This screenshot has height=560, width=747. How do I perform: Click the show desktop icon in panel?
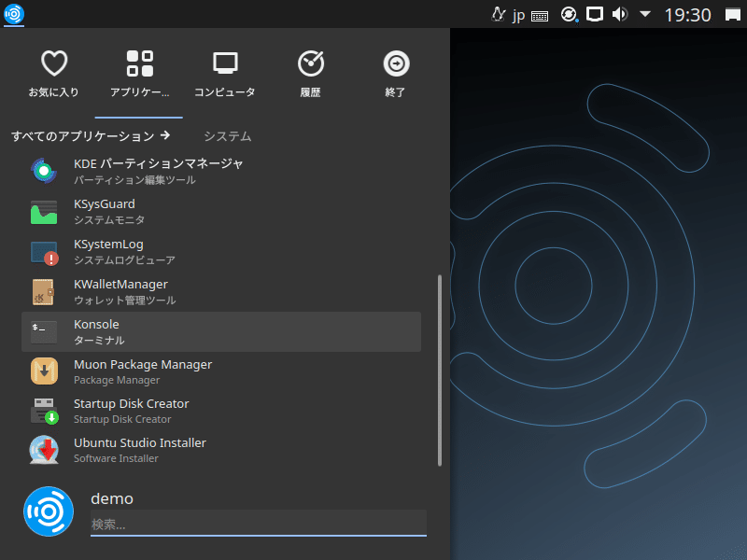733,15
